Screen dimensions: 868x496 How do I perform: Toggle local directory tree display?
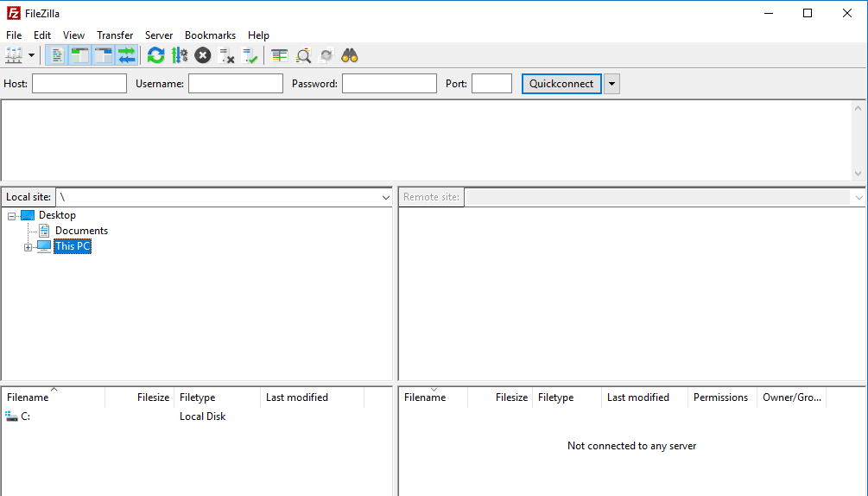click(80, 55)
